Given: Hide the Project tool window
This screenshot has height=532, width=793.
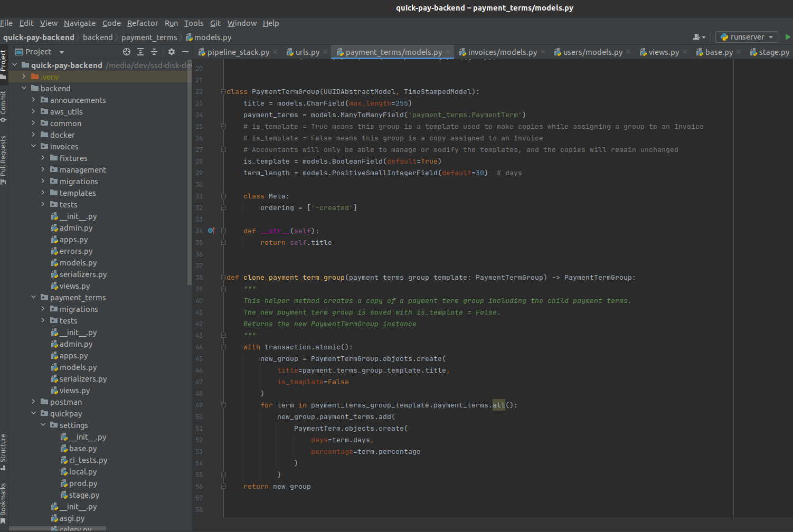Looking at the screenshot, I should pos(185,52).
